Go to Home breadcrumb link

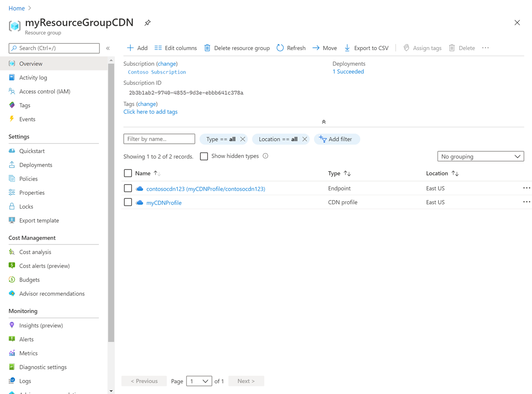tap(17, 8)
